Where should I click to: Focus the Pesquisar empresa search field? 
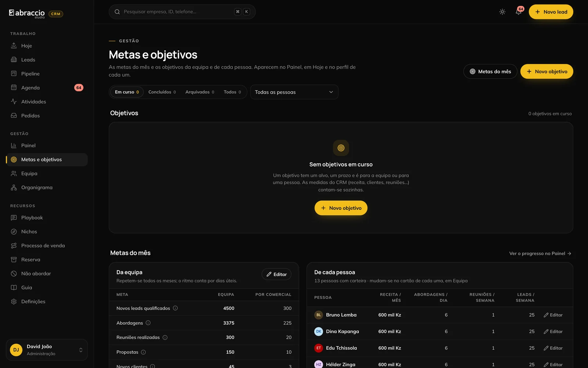[x=182, y=12]
